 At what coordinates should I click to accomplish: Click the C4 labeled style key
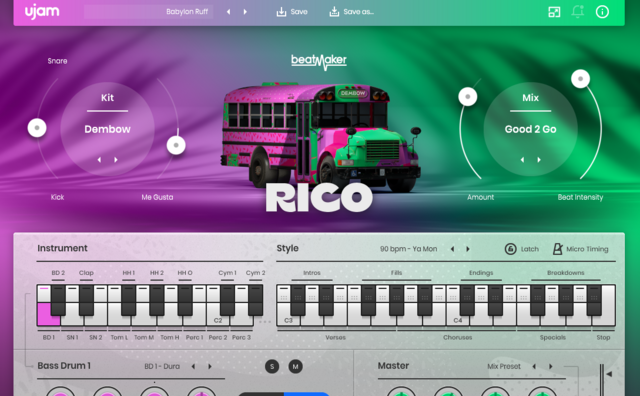[458, 320]
